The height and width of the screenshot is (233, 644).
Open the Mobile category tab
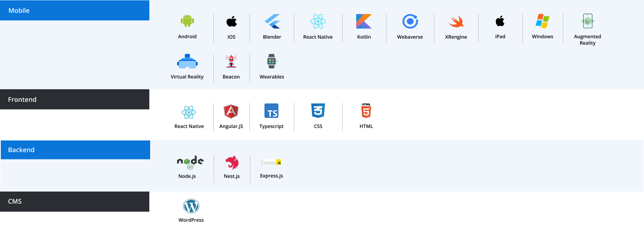(x=75, y=10)
